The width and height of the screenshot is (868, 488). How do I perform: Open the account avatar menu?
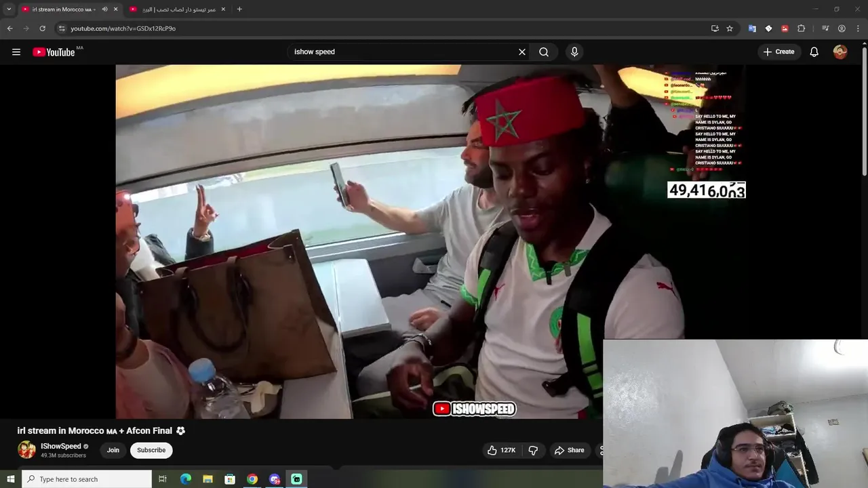click(x=840, y=52)
